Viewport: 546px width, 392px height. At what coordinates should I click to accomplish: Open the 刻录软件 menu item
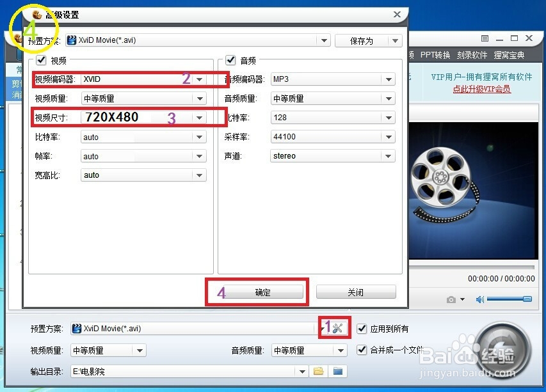(x=472, y=55)
